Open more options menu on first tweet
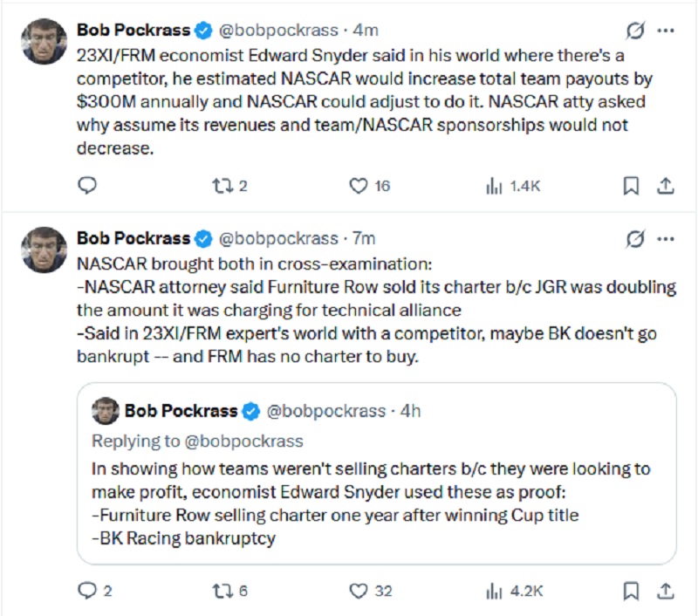 [x=666, y=31]
